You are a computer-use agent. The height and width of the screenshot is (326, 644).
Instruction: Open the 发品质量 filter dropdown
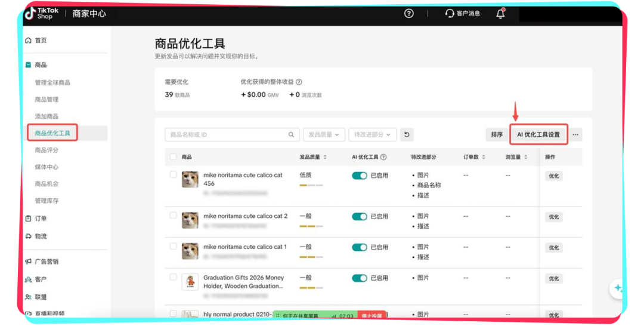pyautogui.click(x=324, y=134)
